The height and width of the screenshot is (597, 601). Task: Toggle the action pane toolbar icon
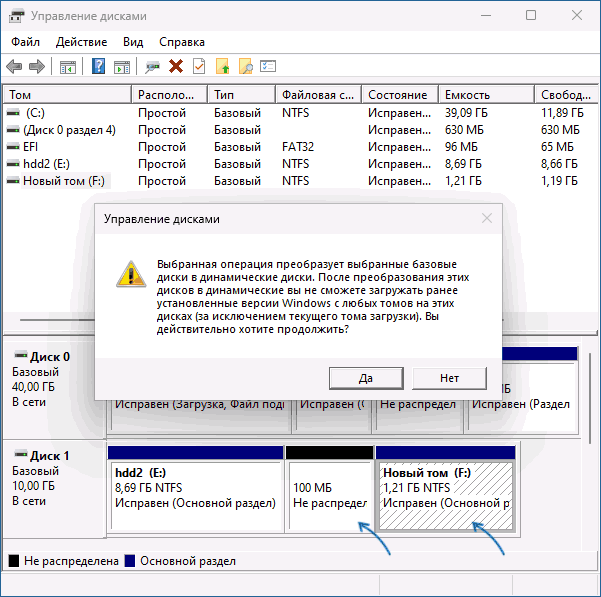coord(122,67)
